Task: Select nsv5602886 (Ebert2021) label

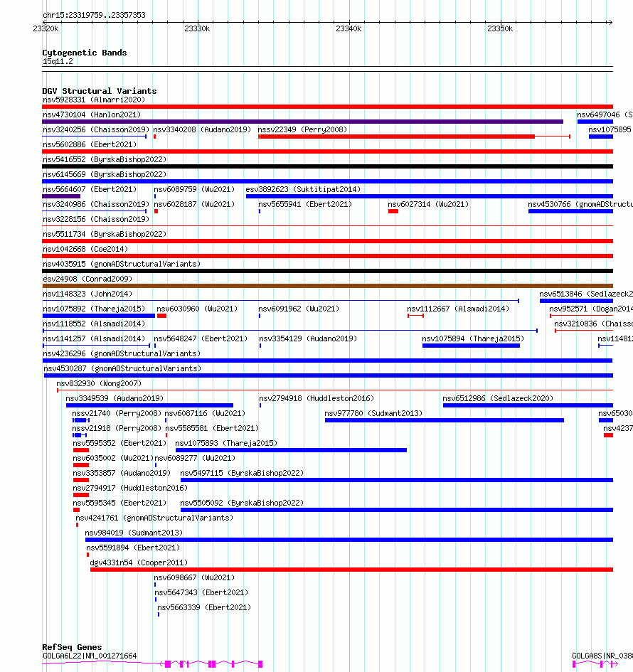Action: click(x=90, y=144)
